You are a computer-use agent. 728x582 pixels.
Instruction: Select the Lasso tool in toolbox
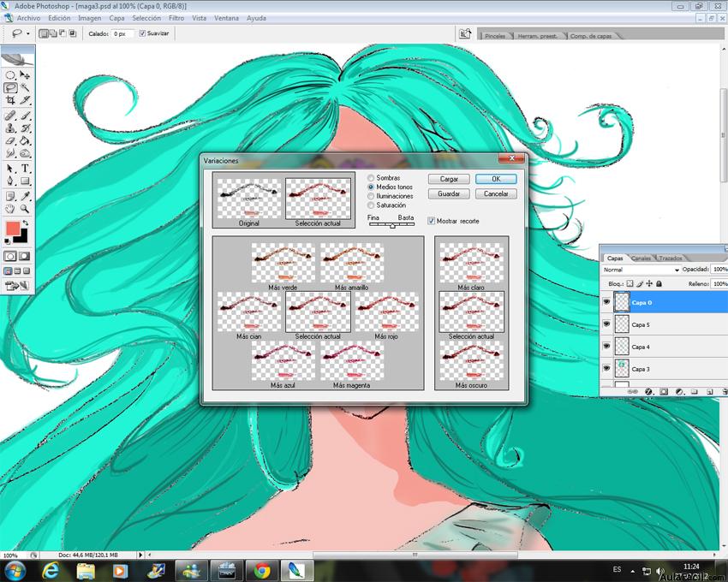click(10, 87)
